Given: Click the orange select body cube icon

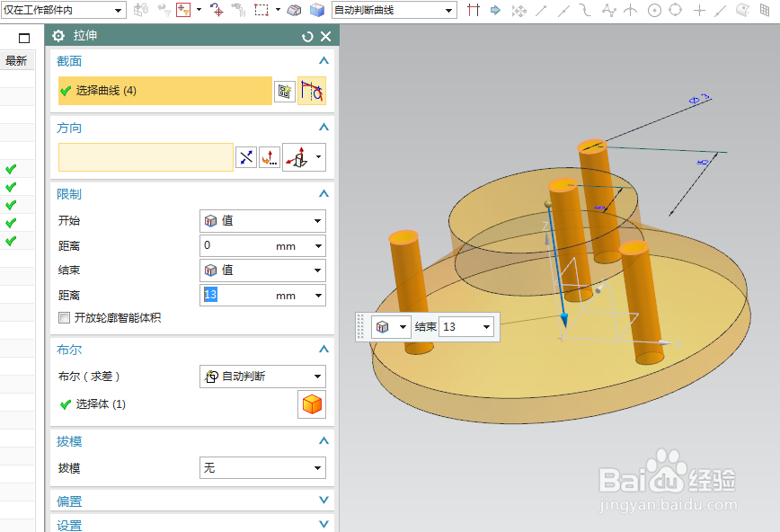Looking at the screenshot, I should tap(312, 404).
